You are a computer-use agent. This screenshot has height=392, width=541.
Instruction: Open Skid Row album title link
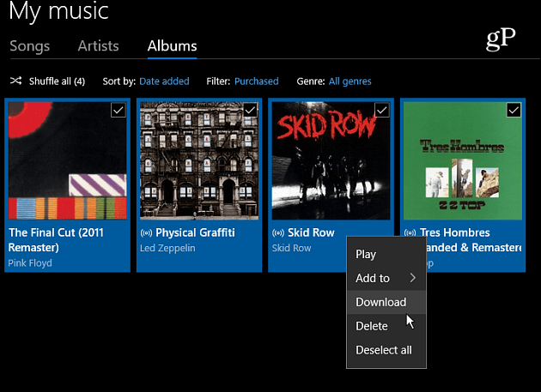[x=311, y=232]
